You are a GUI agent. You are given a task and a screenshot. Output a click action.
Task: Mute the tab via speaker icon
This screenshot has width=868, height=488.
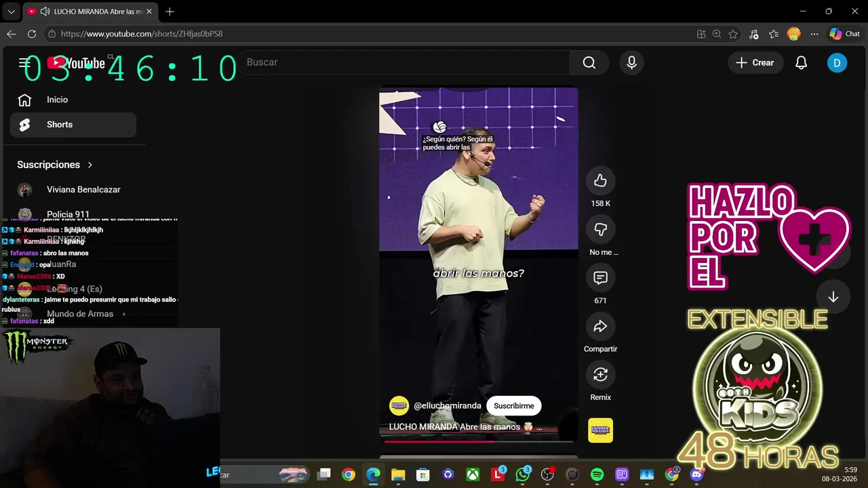coord(45,12)
